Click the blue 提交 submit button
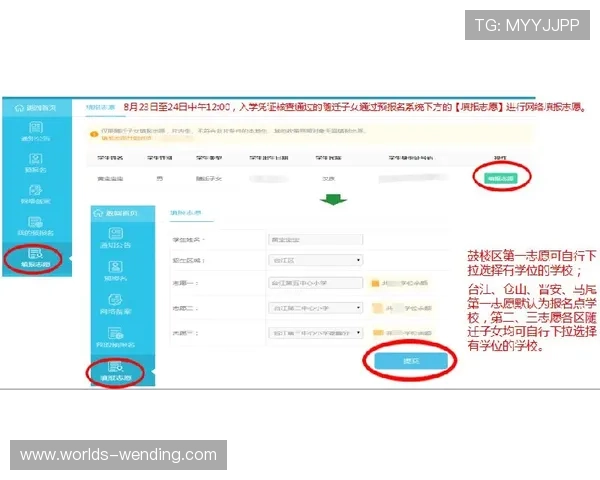 tap(411, 361)
